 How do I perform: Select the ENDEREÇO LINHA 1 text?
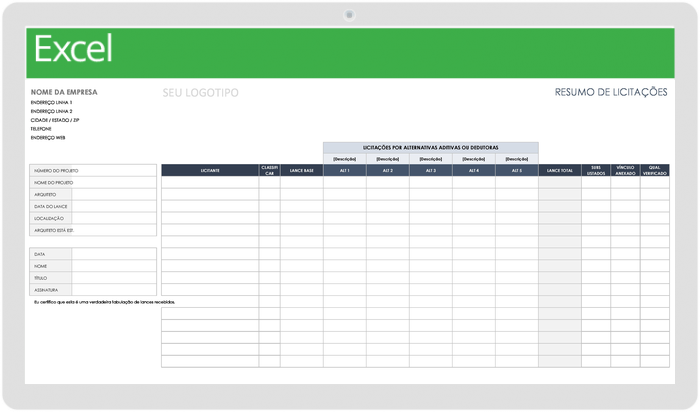[x=51, y=103]
